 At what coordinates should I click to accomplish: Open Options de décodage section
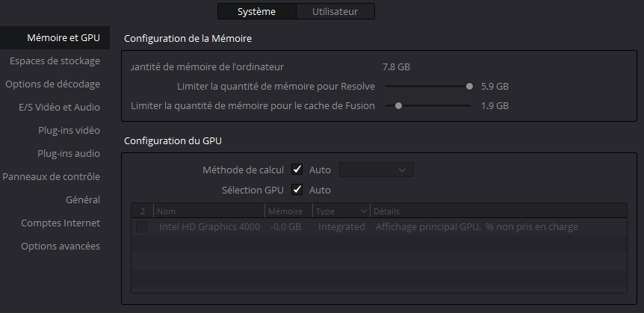(x=52, y=84)
